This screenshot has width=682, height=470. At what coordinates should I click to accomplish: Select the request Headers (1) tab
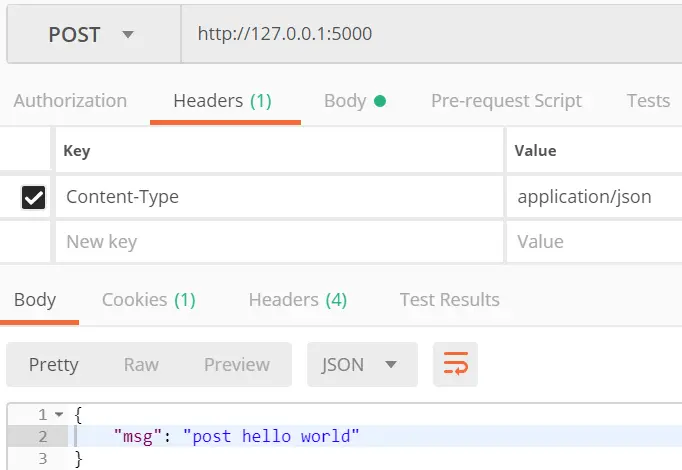(222, 101)
